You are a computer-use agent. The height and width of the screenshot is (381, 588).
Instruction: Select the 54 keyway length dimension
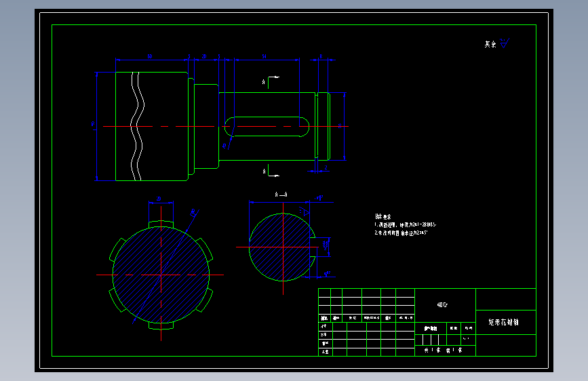(x=264, y=56)
